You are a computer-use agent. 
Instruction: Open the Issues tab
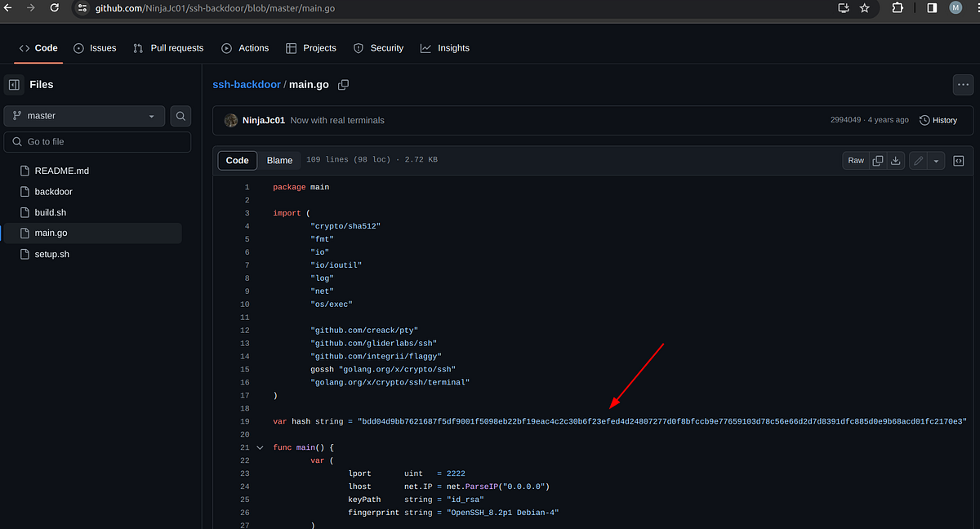pyautogui.click(x=95, y=48)
